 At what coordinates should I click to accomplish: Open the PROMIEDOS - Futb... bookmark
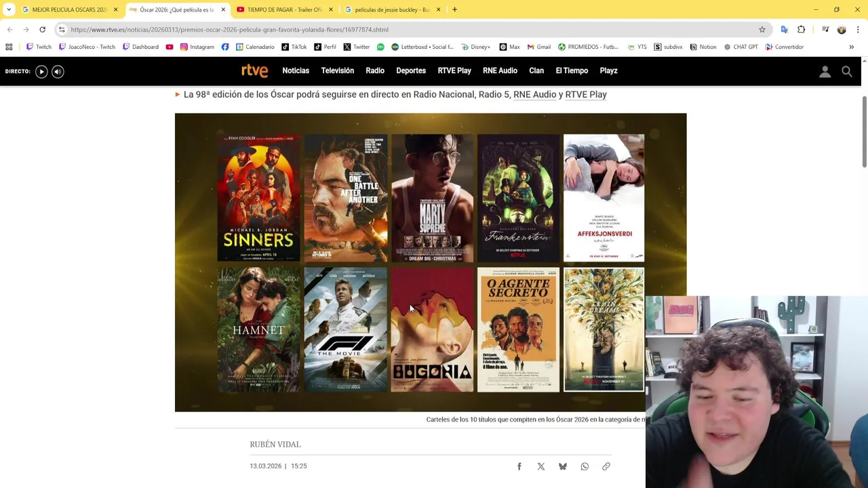588,47
